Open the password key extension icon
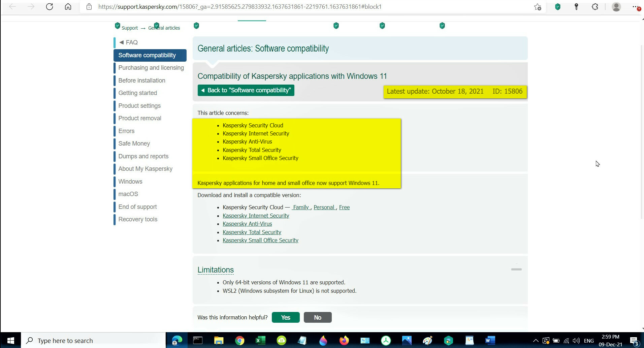Image resolution: width=644 pixels, height=348 pixels. (576, 7)
